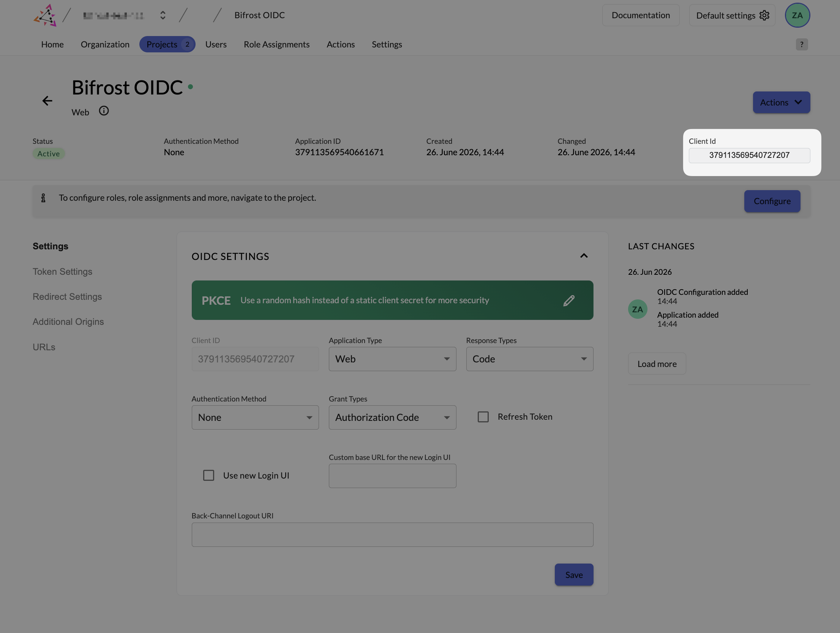Click the green Active status badge
Screen dimensions: 840x633
pyautogui.click(x=49, y=154)
